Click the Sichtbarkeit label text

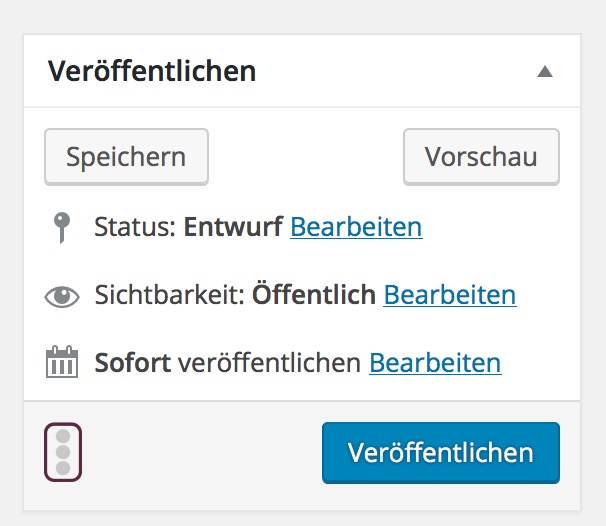[x=170, y=295]
